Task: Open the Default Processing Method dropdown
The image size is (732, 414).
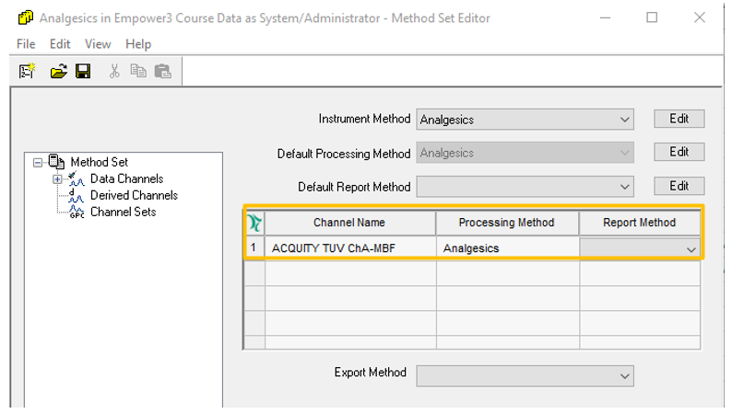Action: pyautogui.click(x=625, y=153)
